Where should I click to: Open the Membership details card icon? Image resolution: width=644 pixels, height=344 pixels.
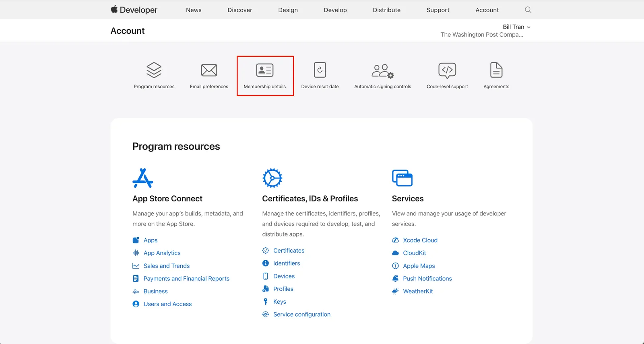265,70
